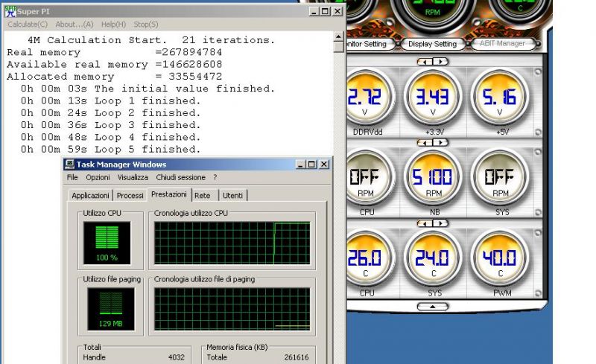Click the Monitor Setting button
596x364 pixels.
(367, 44)
